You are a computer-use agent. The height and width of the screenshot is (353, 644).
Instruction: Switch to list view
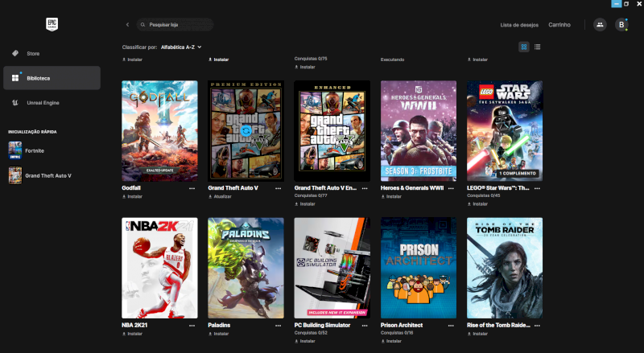pos(537,47)
